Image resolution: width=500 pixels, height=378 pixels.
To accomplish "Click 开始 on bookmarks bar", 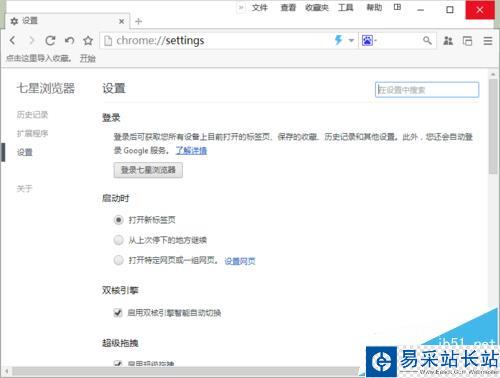I will 88,59.
